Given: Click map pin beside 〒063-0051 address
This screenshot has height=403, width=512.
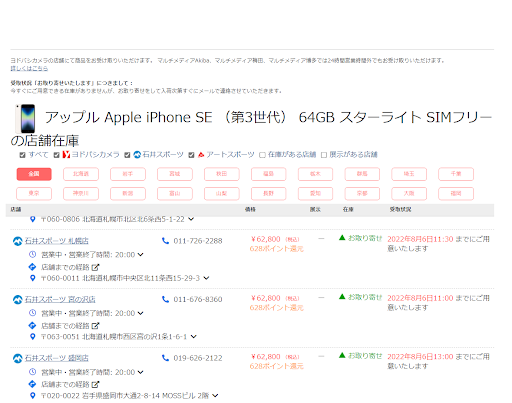Looking at the screenshot, I should click(32, 337).
